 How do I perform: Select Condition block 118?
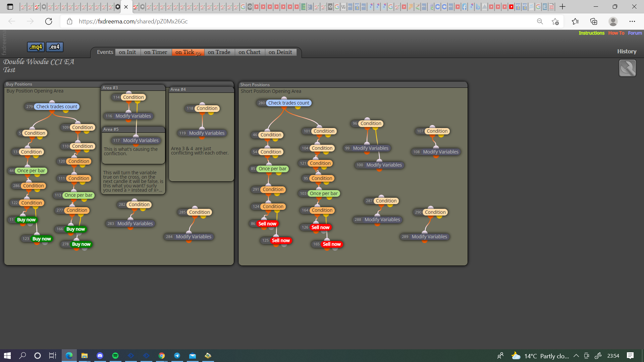tap(202, 108)
